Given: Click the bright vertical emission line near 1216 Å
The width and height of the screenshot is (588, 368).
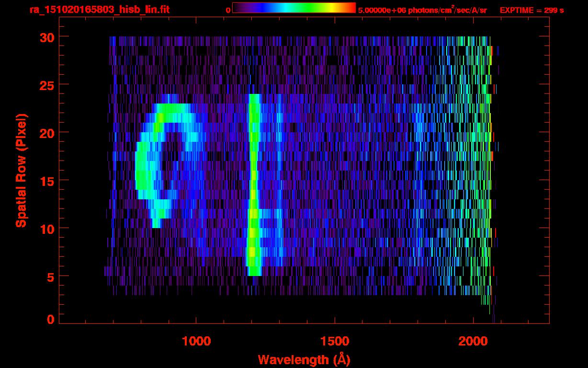Looking at the screenshot, I should [x=253, y=185].
